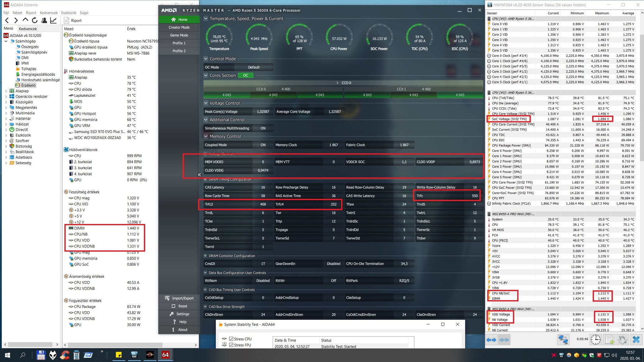
Task: Go up one level in AIDA64
Action: point(25,20)
